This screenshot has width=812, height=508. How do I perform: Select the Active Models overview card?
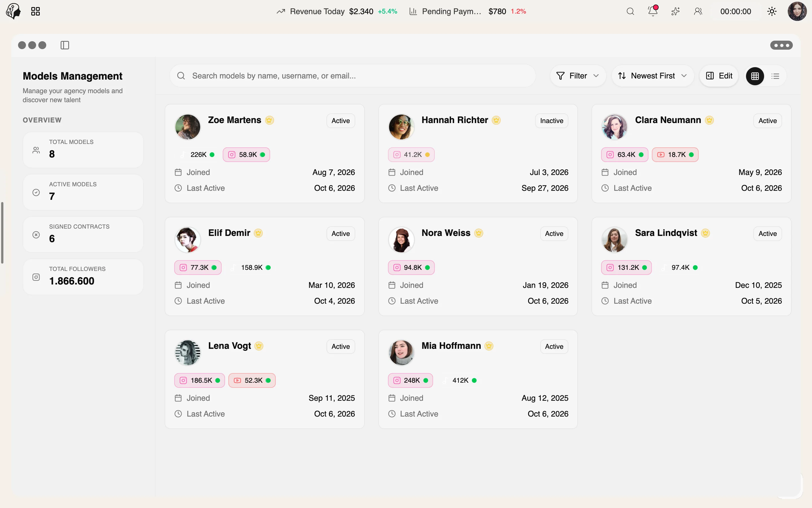coord(83,192)
